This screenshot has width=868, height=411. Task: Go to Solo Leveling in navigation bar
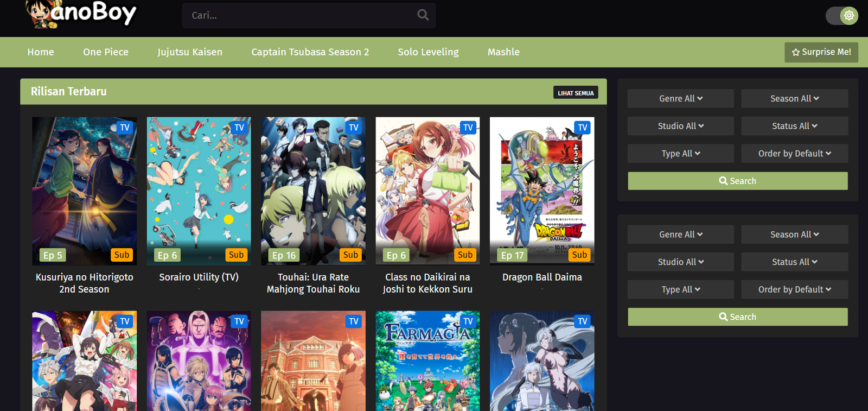428,52
